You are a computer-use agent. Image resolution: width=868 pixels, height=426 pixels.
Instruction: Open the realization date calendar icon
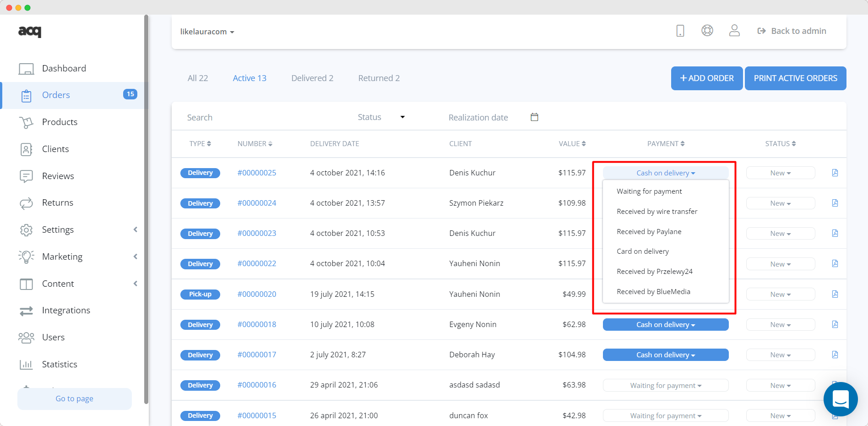(x=534, y=117)
